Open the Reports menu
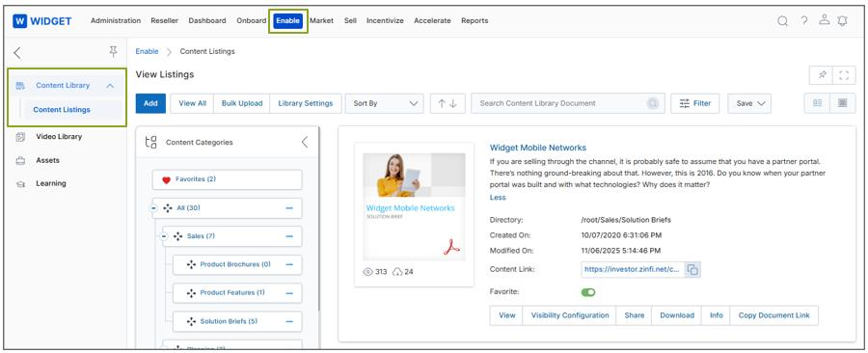Viewport: 868px width, 353px height. [x=475, y=21]
